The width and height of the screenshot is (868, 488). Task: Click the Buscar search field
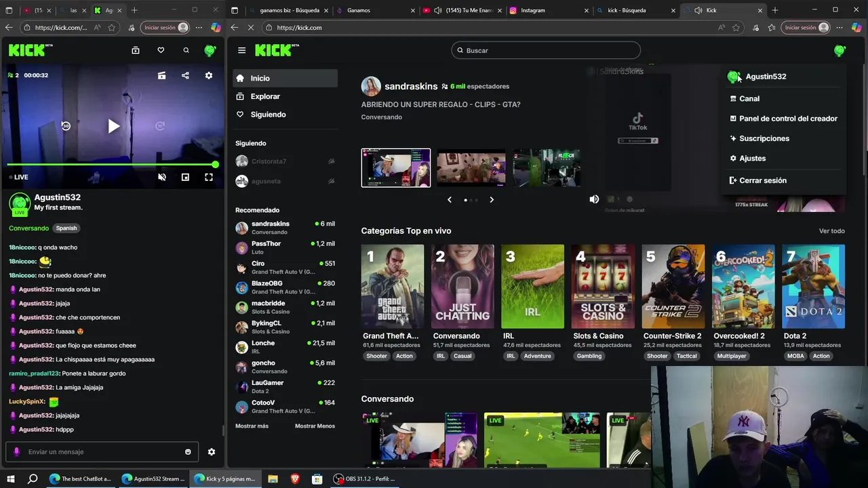tap(546, 50)
